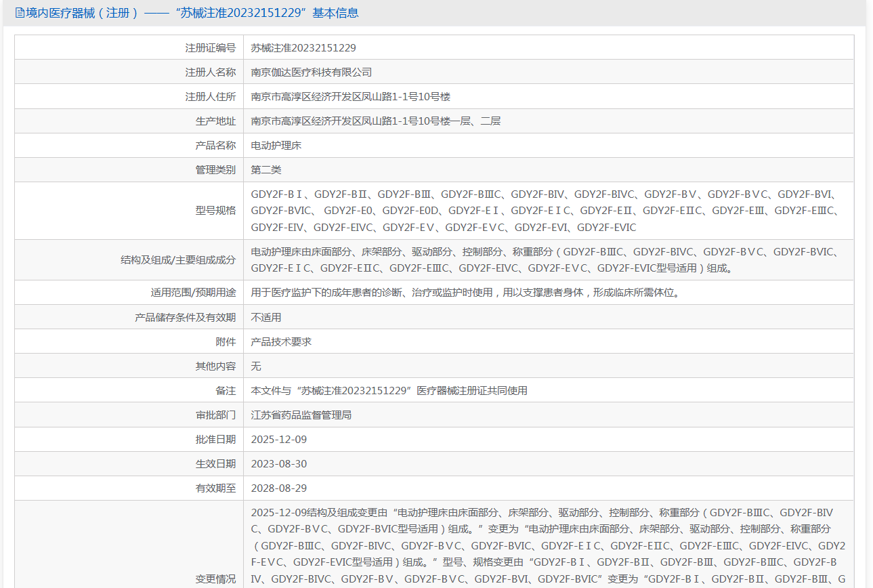
Task: Click the structure text starting 电动护理床由床面部分
Action: click(545, 260)
